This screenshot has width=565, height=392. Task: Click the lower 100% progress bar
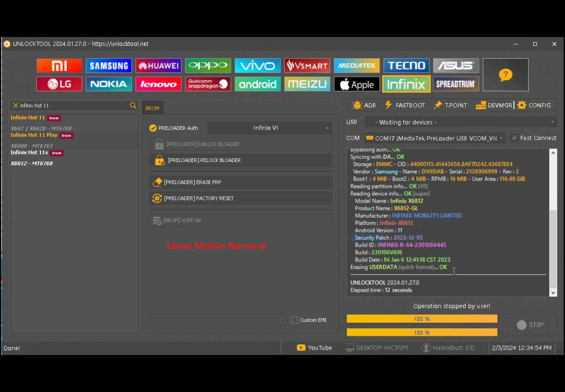422,333
